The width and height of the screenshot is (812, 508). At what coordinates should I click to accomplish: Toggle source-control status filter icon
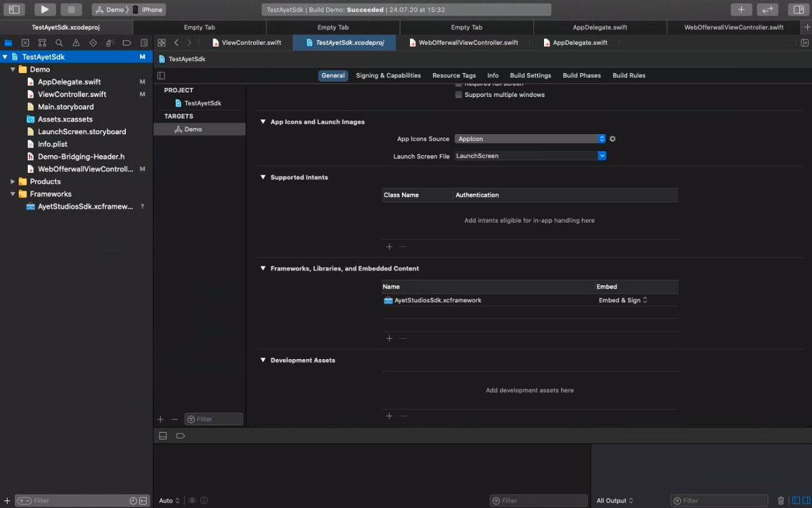(143, 501)
